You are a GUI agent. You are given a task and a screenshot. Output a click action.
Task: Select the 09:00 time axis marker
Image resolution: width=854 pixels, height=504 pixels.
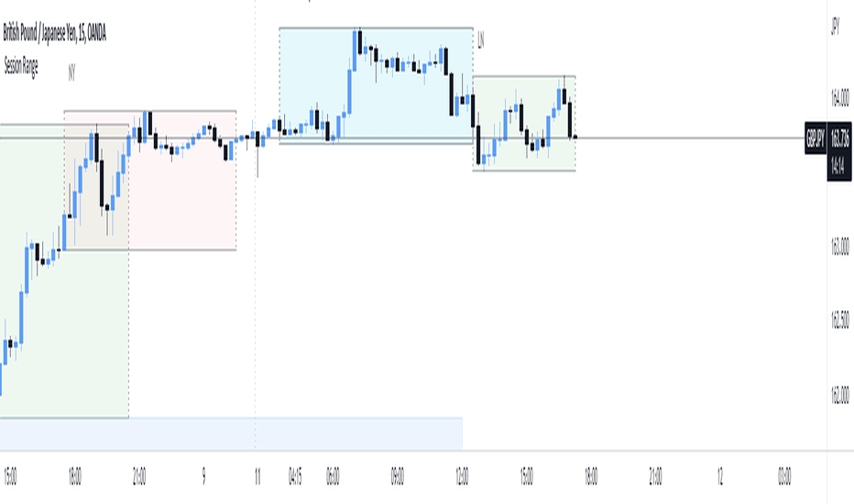click(397, 477)
